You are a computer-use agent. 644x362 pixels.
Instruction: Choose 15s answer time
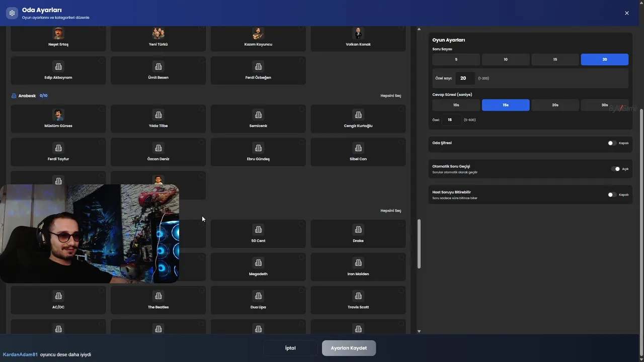point(506,105)
